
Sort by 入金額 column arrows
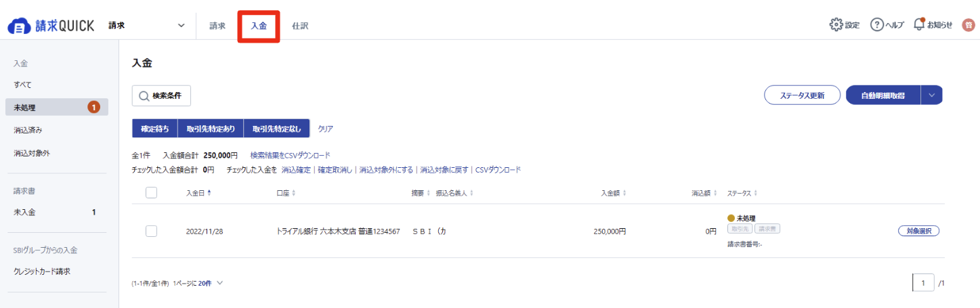pyautogui.click(x=624, y=193)
